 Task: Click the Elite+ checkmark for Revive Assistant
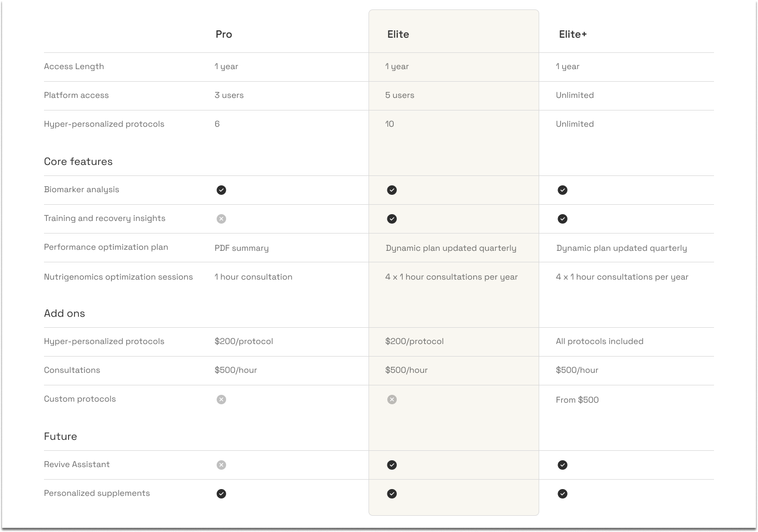tap(563, 465)
